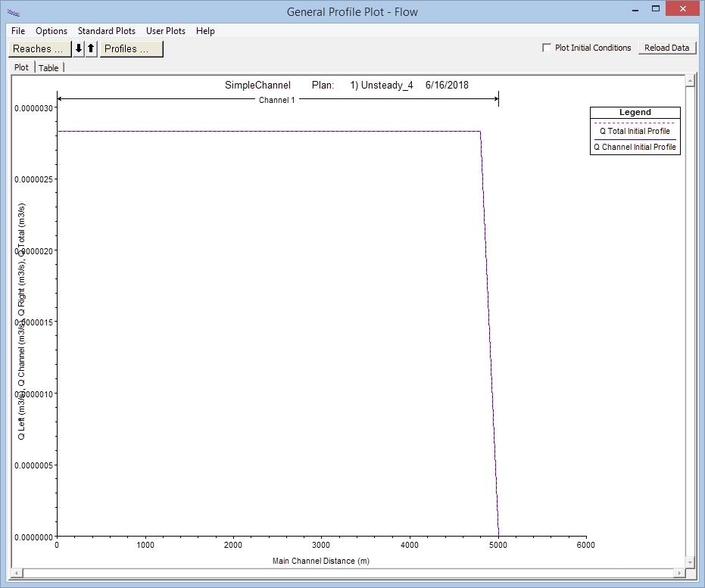Click the 3000 x-axis tick label
This screenshot has width=705, height=588.
pos(321,545)
